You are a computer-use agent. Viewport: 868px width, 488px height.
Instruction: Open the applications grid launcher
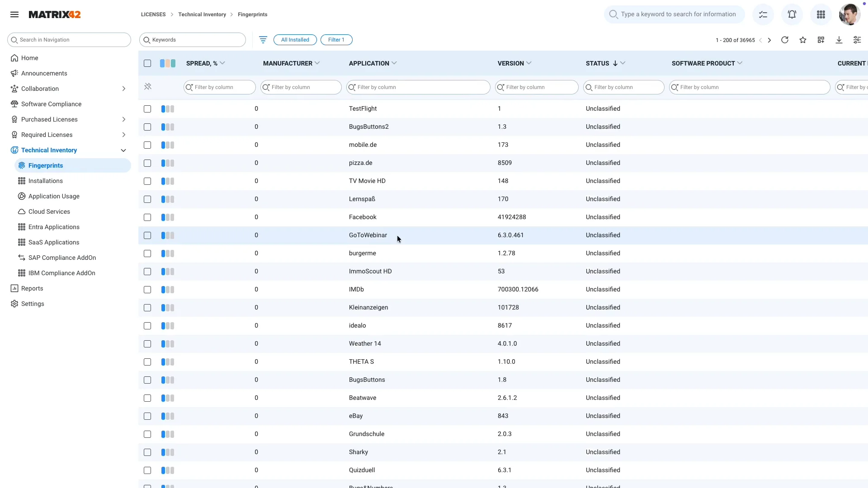[x=821, y=14]
